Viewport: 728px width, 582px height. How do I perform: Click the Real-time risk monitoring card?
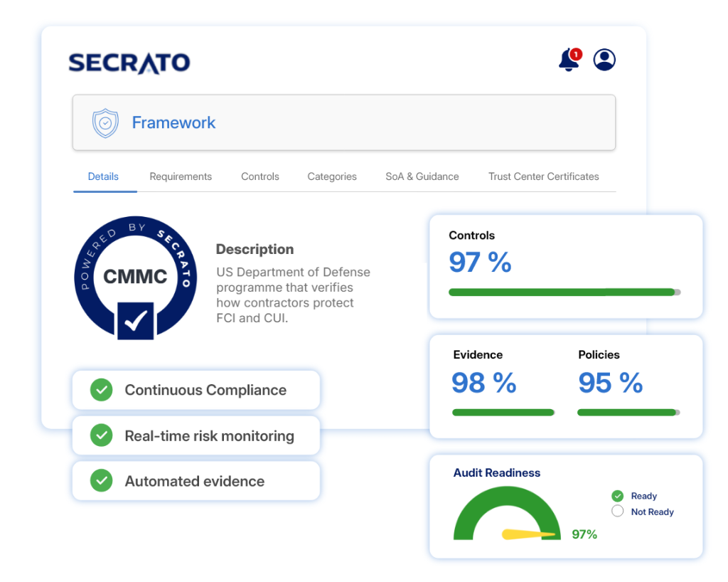[x=196, y=435]
